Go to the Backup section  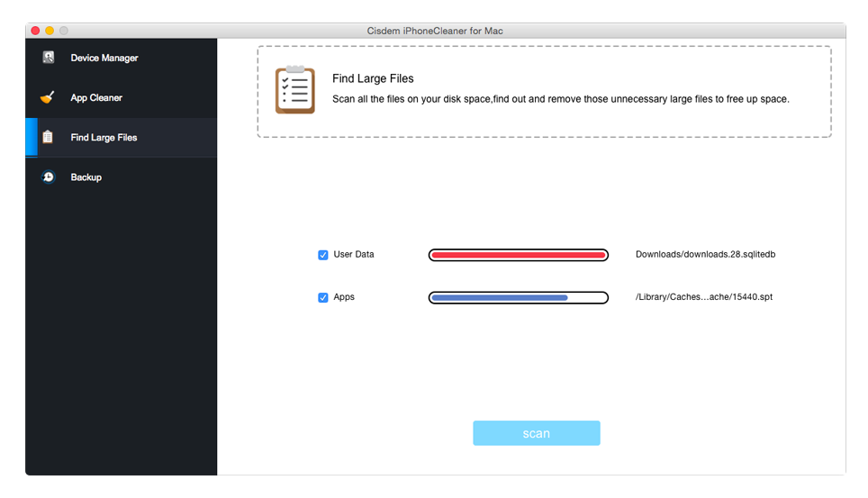[122, 177]
